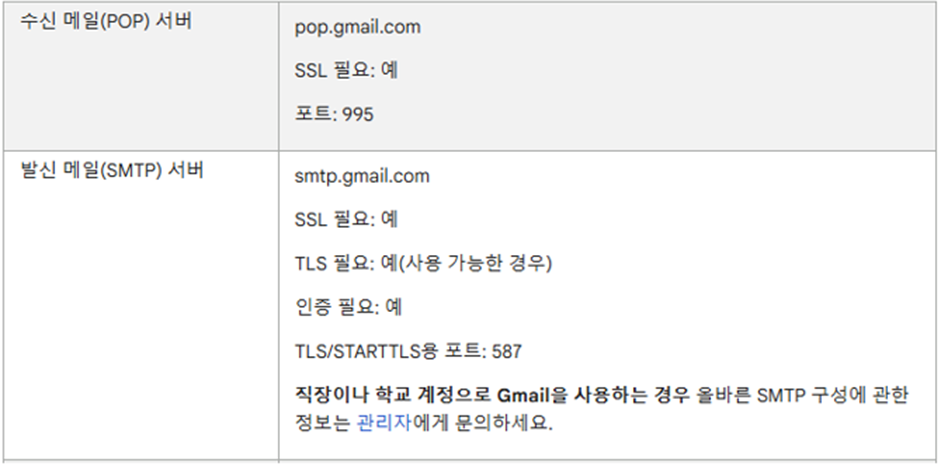Click the TLS 필요: 예(사용 가능한 경우) line
This screenshot has height=466, width=941.
pyautogui.click(x=423, y=263)
